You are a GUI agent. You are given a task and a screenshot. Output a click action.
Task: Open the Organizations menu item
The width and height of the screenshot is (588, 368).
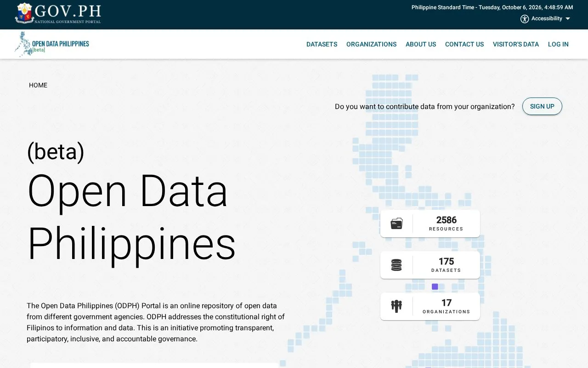[371, 44]
